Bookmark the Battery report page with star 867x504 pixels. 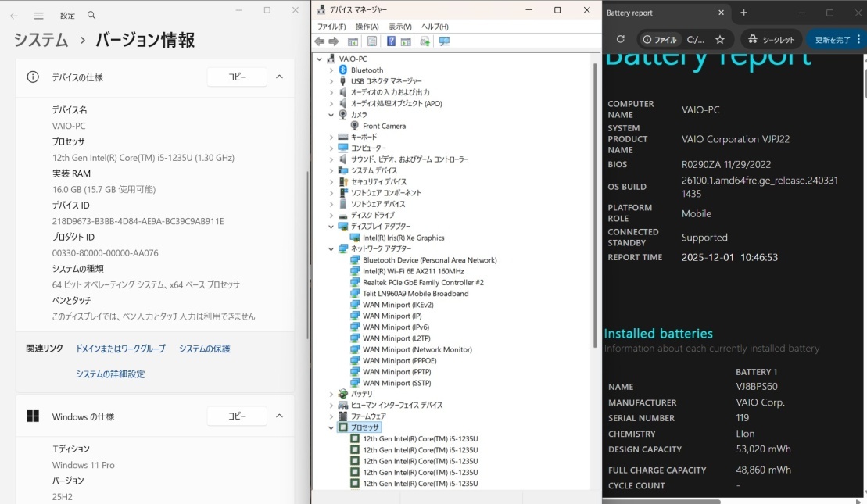click(x=720, y=39)
